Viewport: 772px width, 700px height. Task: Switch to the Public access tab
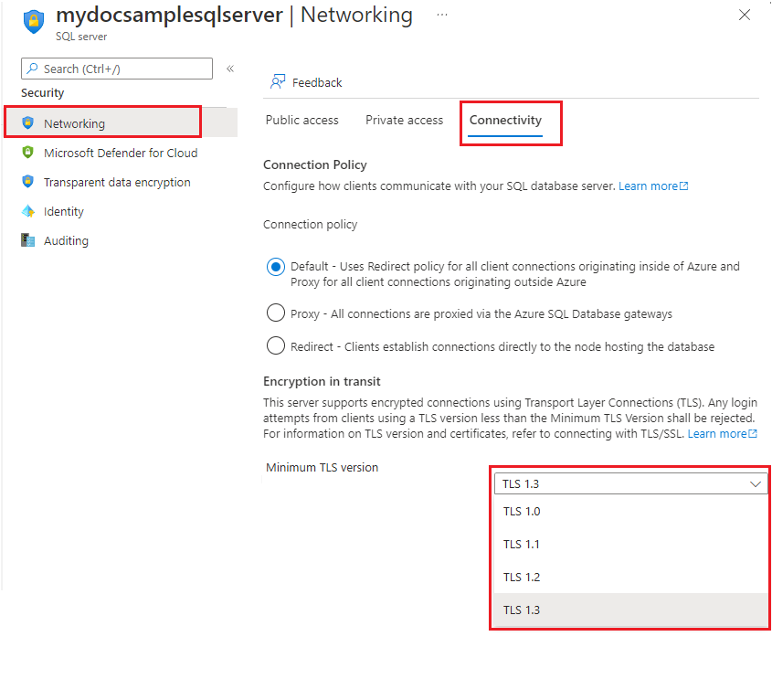click(301, 121)
